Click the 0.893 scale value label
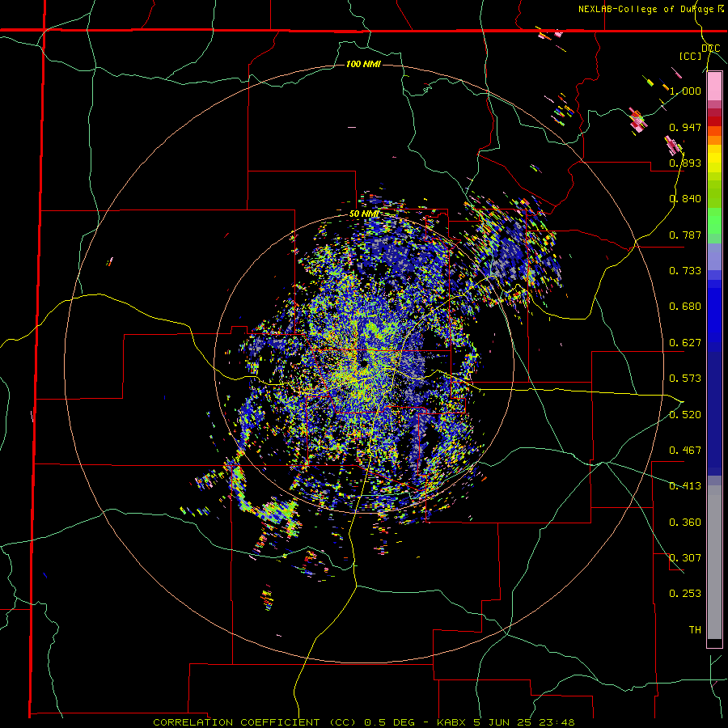This screenshot has height=728, width=728. tap(685, 163)
